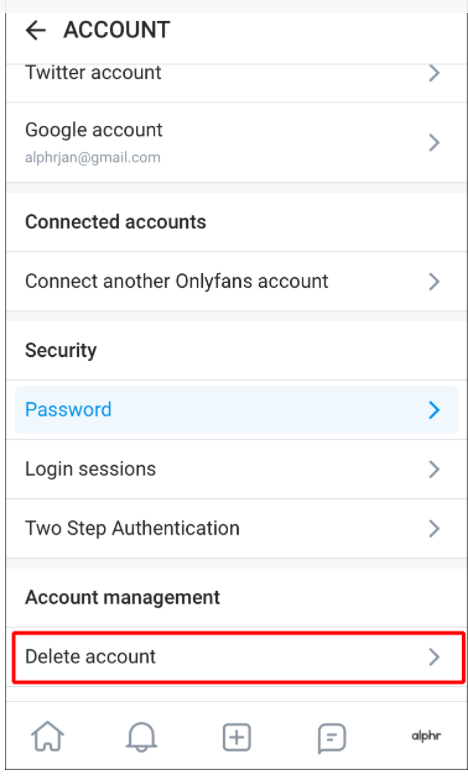Tap the new post plus icon
The width and height of the screenshot is (468, 782).
[236, 737]
